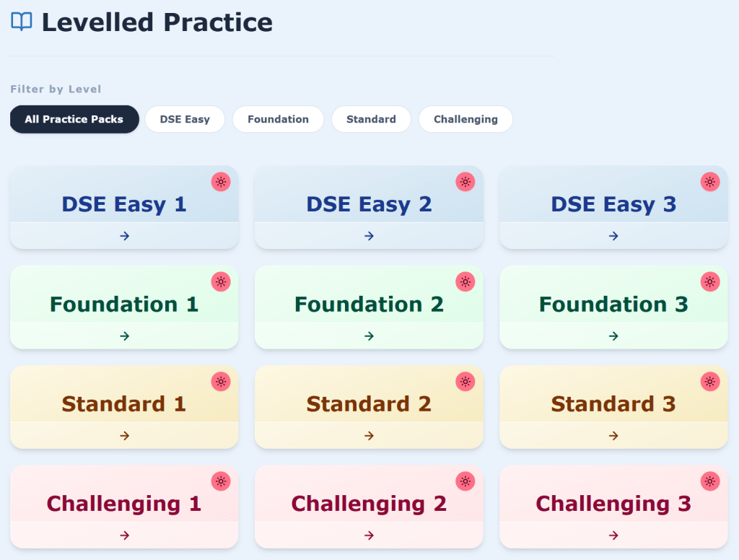Choose the Standard level filter
The height and width of the screenshot is (560, 739).
coord(371,119)
